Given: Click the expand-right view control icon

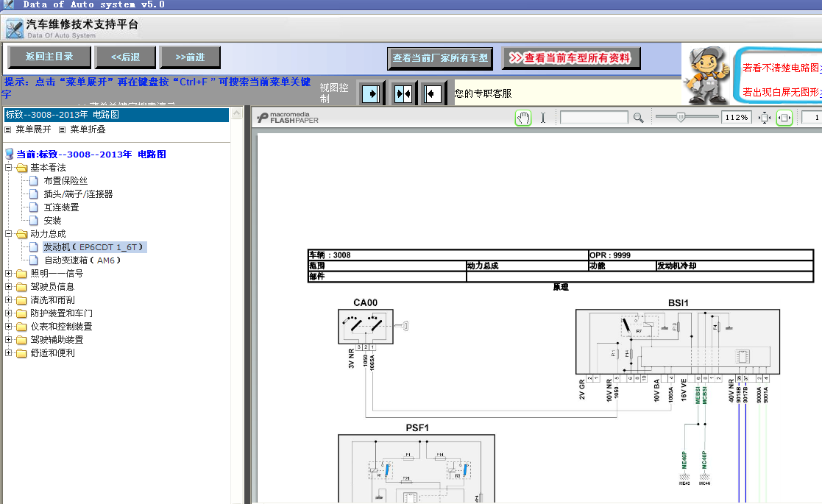Looking at the screenshot, I should 371,94.
